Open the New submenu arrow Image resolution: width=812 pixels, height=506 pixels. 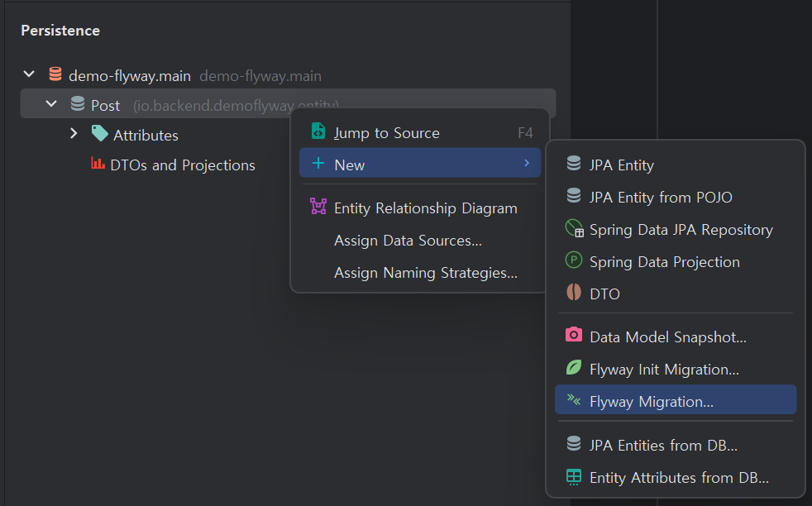[527, 163]
